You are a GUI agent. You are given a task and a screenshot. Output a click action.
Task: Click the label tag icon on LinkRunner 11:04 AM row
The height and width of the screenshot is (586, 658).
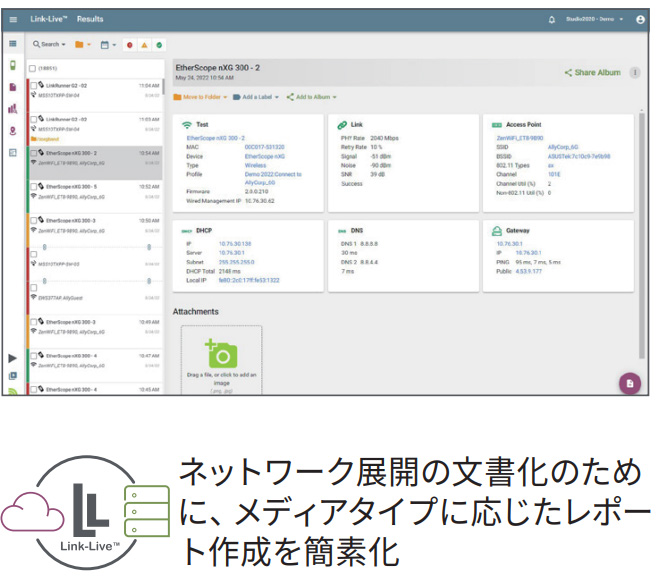41,85
